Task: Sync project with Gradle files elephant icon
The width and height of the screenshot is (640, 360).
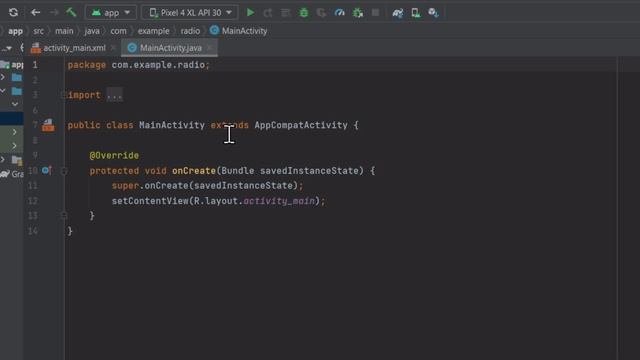Action: (398, 13)
